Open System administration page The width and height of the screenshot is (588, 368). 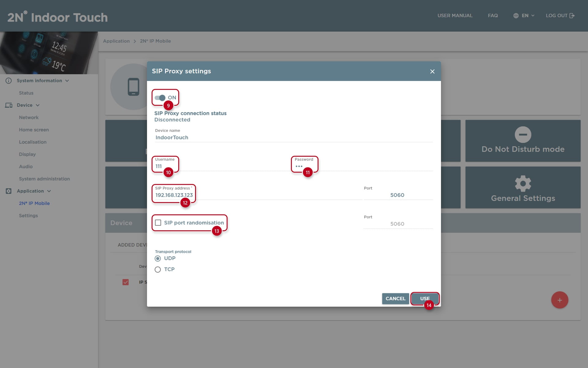44,179
